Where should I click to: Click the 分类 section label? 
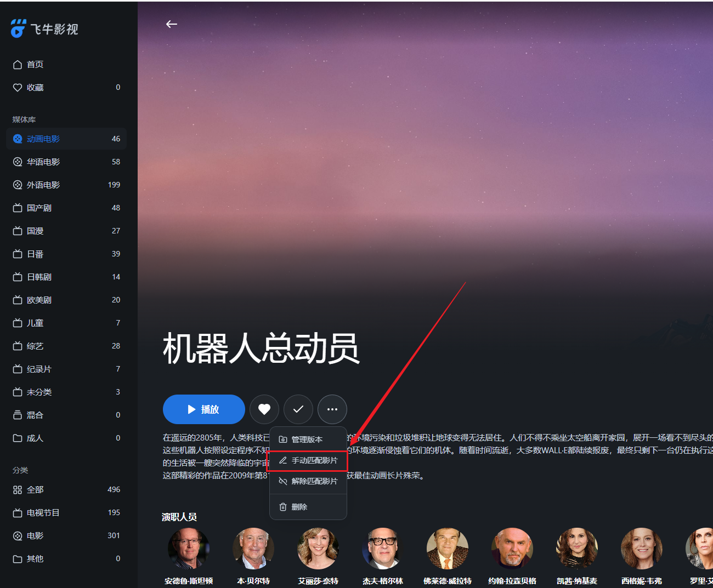20,470
